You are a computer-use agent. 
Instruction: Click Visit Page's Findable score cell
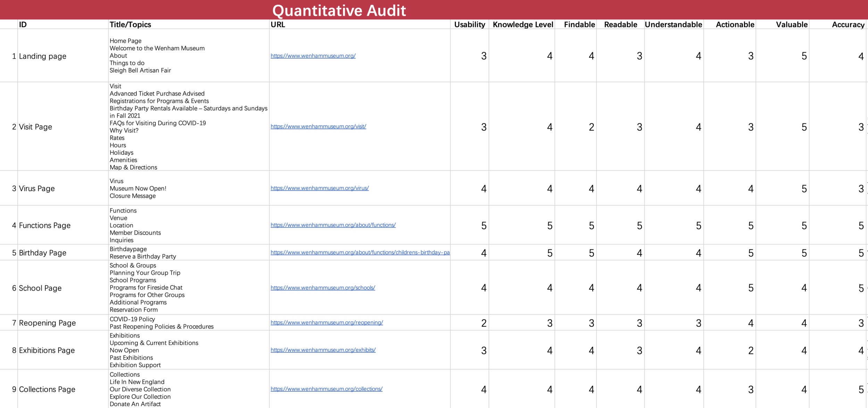point(591,127)
